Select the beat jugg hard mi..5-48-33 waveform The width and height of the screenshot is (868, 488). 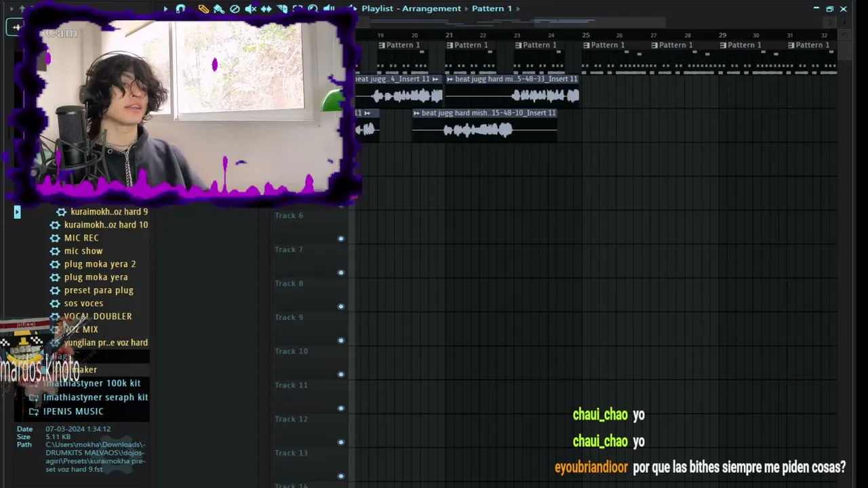click(512, 96)
